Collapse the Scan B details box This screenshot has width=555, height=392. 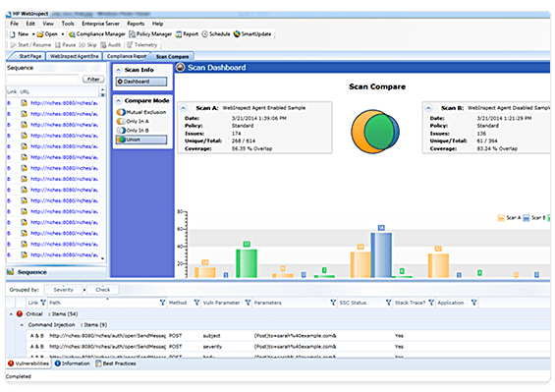pyautogui.click(x=428, y=108)
